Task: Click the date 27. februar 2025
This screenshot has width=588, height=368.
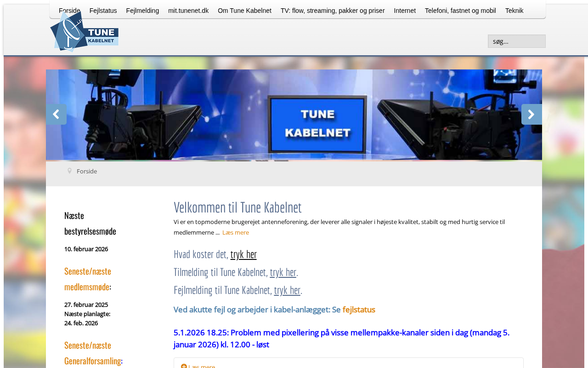Action: (x=86, y=305)
